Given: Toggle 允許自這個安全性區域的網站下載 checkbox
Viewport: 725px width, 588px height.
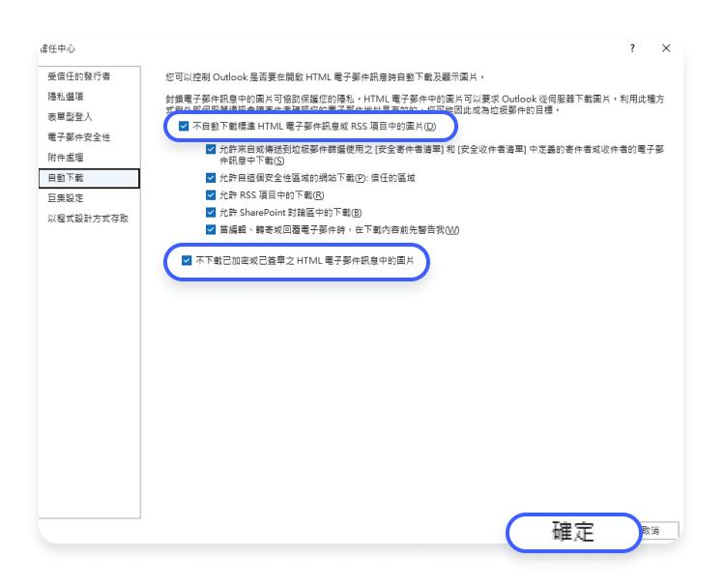Looking at the screenshot, I should coord(211,178).
